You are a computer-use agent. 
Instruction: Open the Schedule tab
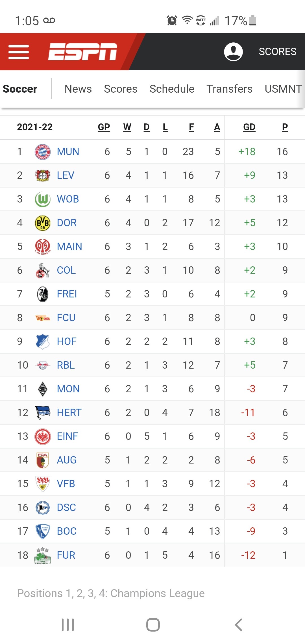click(172, 89)
